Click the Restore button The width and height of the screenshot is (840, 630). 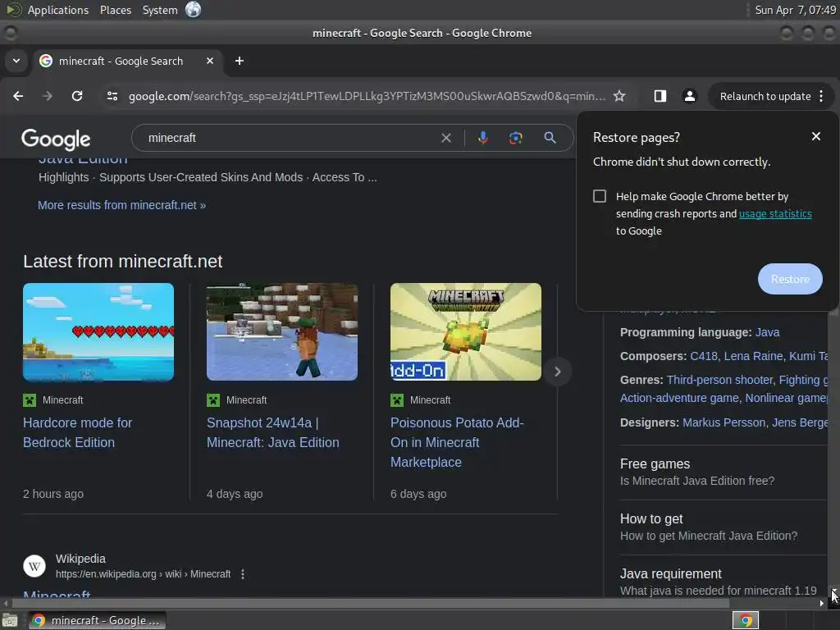(790, 279)
